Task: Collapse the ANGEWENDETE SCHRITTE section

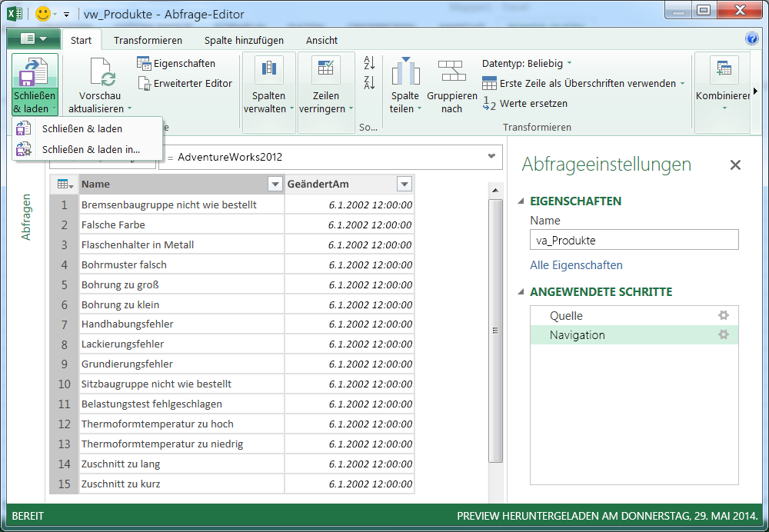Action: click(x=521, y=291)
